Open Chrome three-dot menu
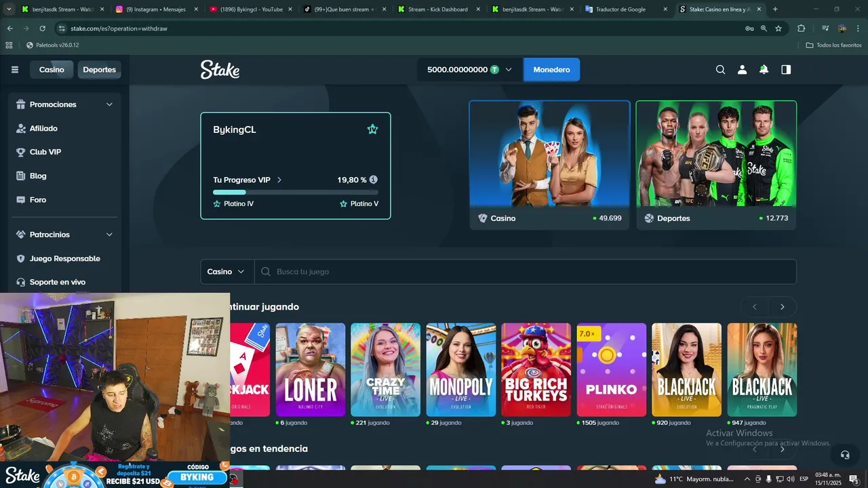 858,28
